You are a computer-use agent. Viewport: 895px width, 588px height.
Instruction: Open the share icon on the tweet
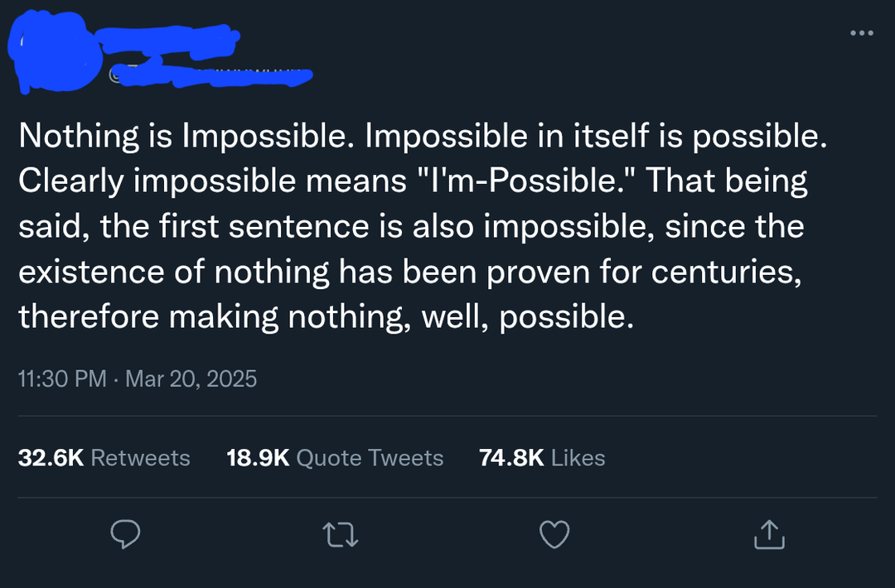[x=768, y=535]
